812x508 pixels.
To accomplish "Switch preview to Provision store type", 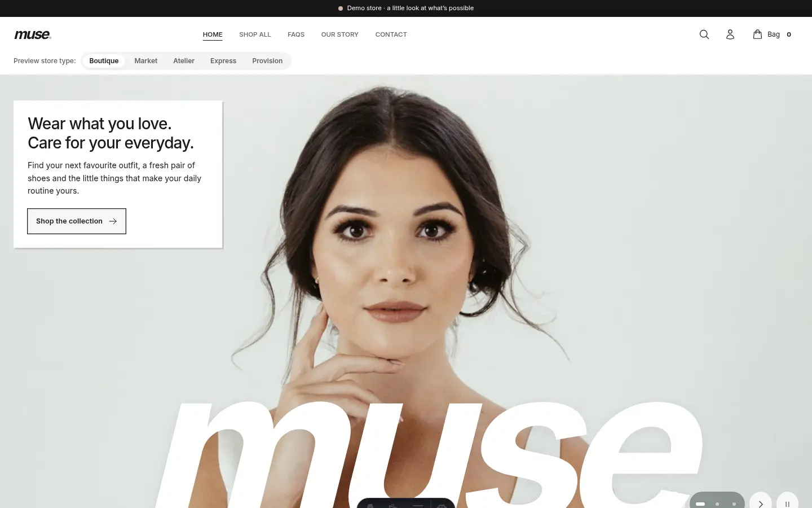I will coord(267,61).
